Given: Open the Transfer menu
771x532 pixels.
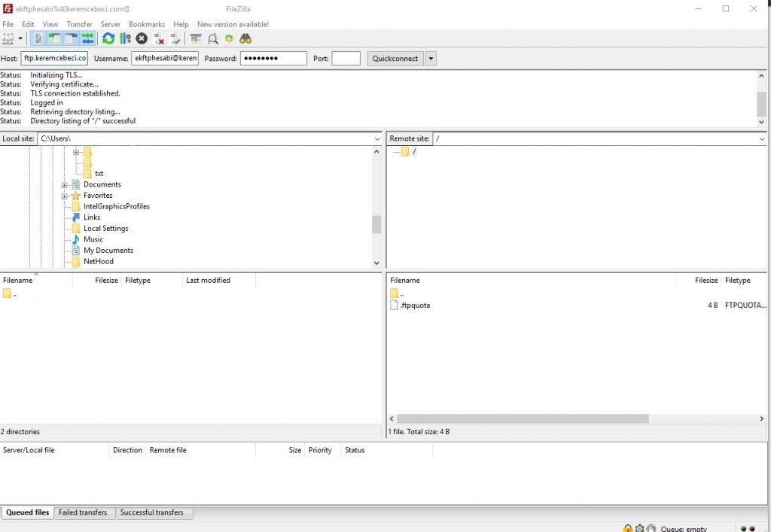Looking at the screenshot, I should pyautogui.click(x=79, y=24).
